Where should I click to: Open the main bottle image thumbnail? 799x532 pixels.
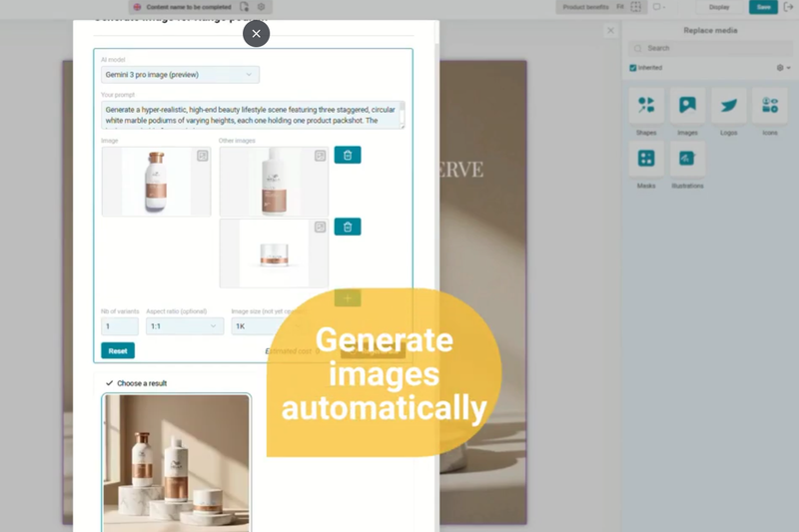[x=156, y=182]
